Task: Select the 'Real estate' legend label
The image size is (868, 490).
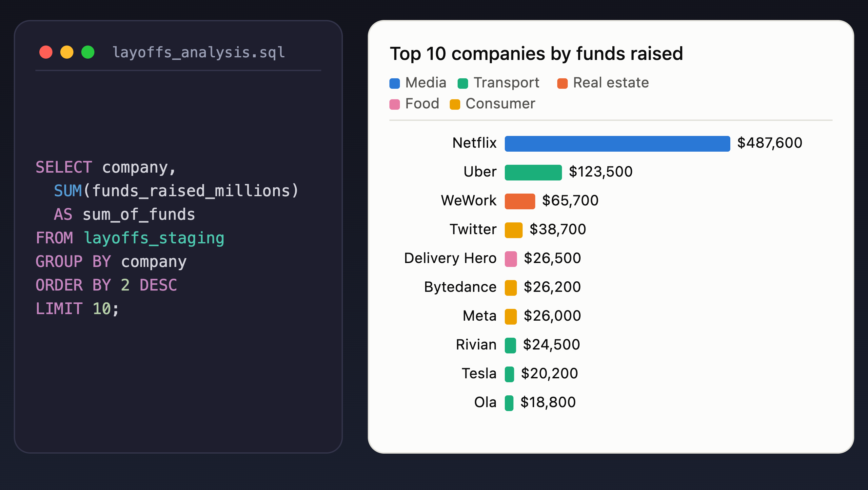Action: [x=611, y=83]
